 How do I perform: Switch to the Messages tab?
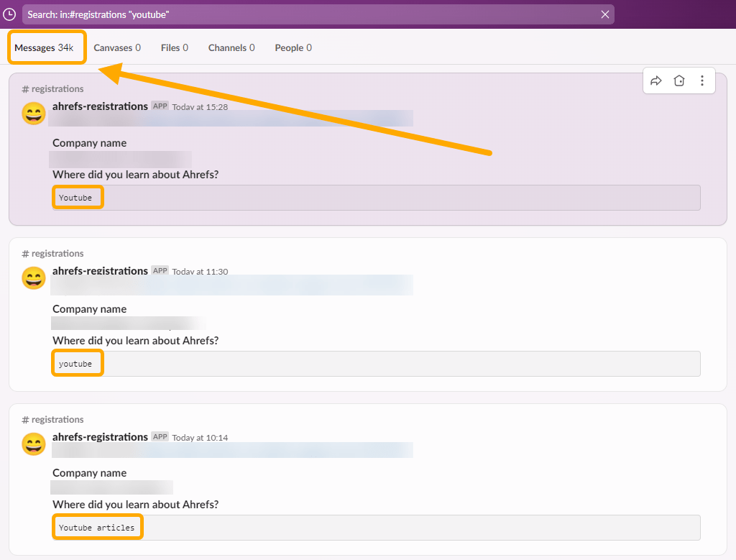pyautogui.click(x=44, y=48)
